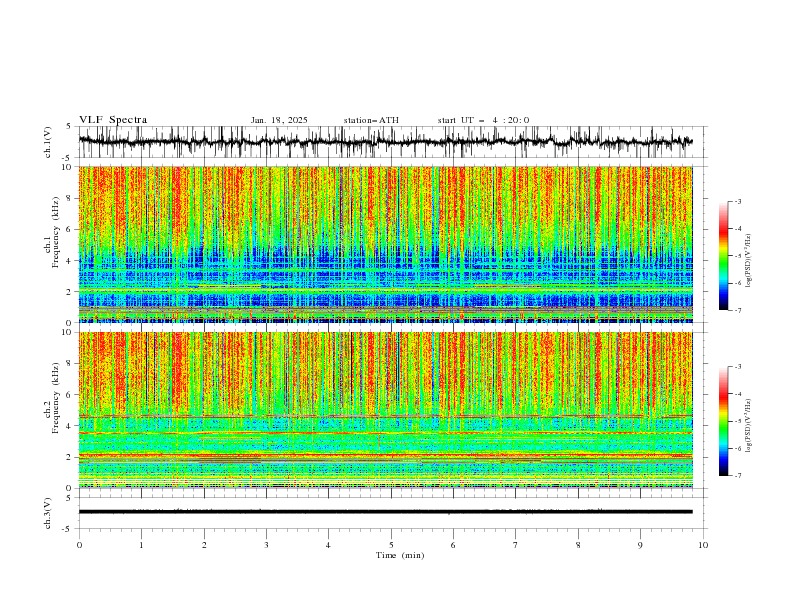Viewport: 792px width, 612px height.
Task: Click the "ch.1(V)" axis label
Action: [x=48, y=142]
